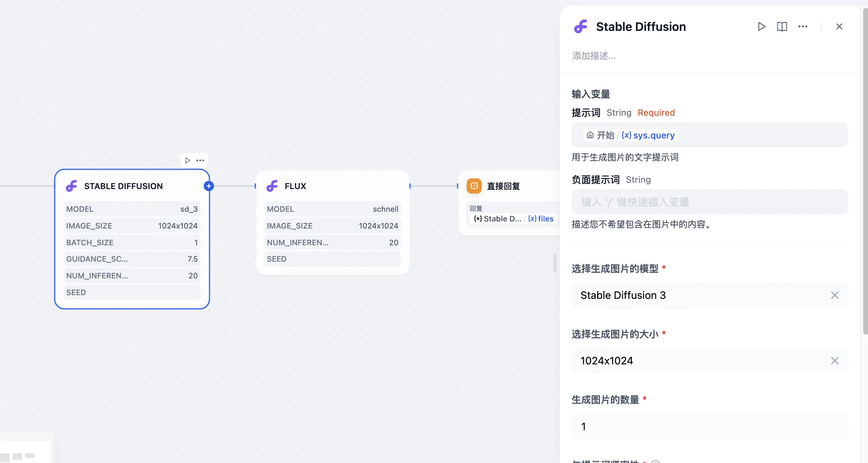Run node via play icon above Stable Diffusion
Image resolution: width=868 pixels, height=463 pixels.
[188, 160]
